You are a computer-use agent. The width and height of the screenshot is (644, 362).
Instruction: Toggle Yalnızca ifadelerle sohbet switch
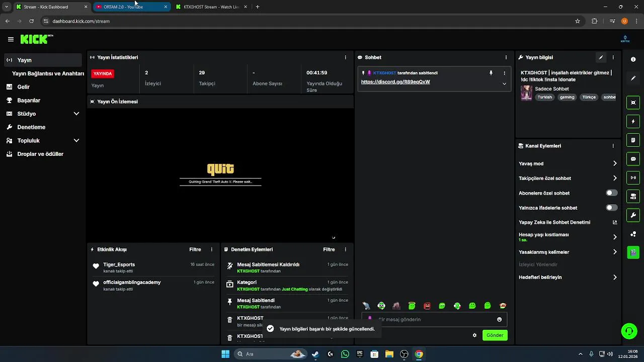612,208
